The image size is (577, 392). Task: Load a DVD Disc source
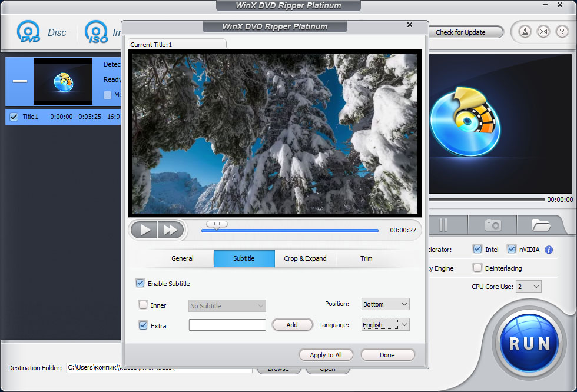pos(41,32)
